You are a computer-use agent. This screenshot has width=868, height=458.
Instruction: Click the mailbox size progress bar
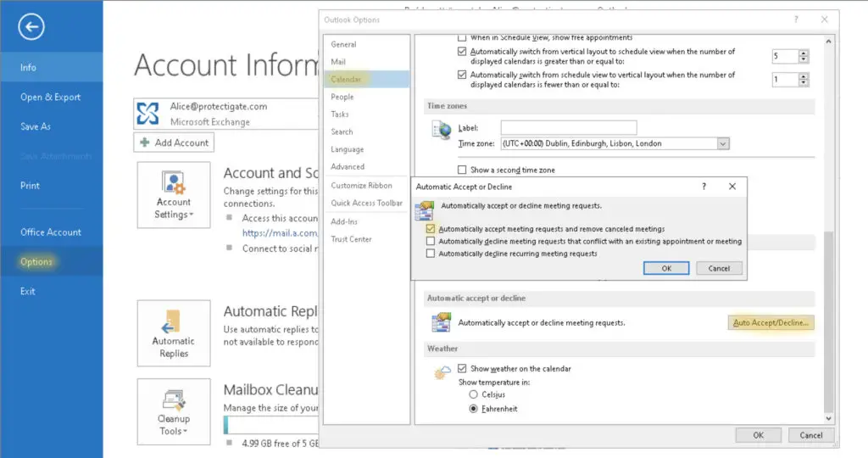[x=271, y=425]
